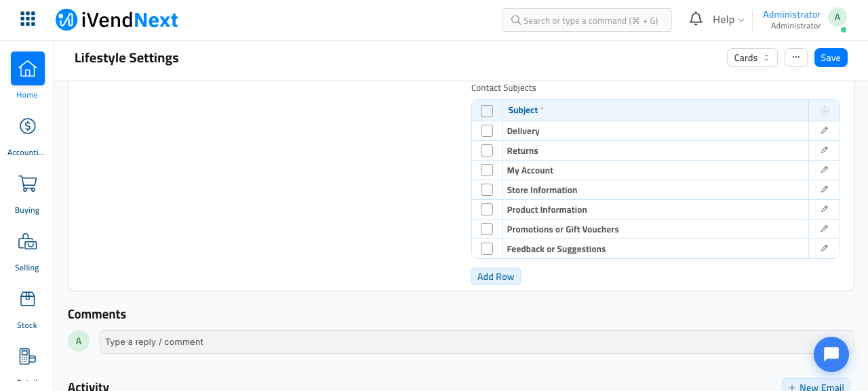Open the Stock box icon

click(28, 299)
